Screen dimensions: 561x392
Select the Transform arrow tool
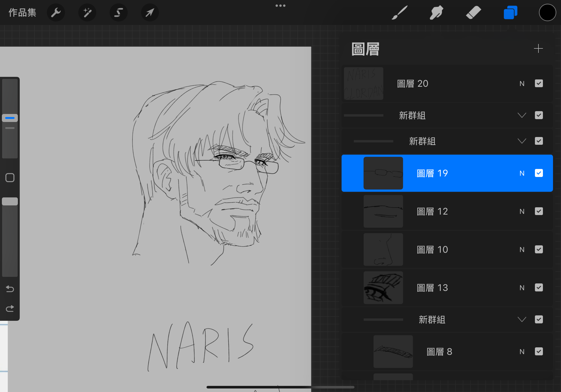point(150,12)
